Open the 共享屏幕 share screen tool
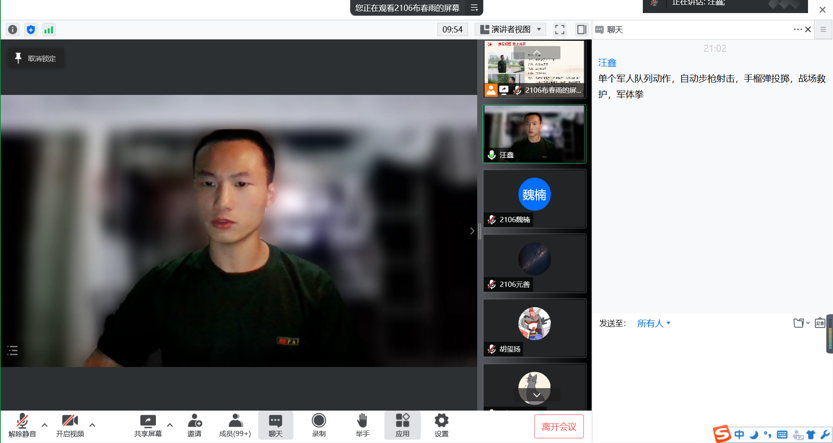The height and width of the screenshot is (443, 833). tap(147, 425)
